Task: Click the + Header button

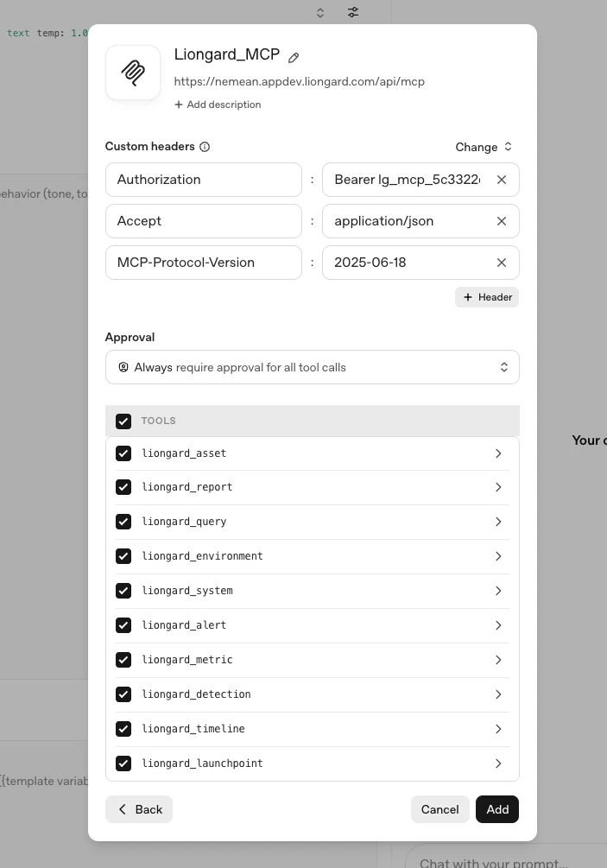Action: tap(487, 297)
